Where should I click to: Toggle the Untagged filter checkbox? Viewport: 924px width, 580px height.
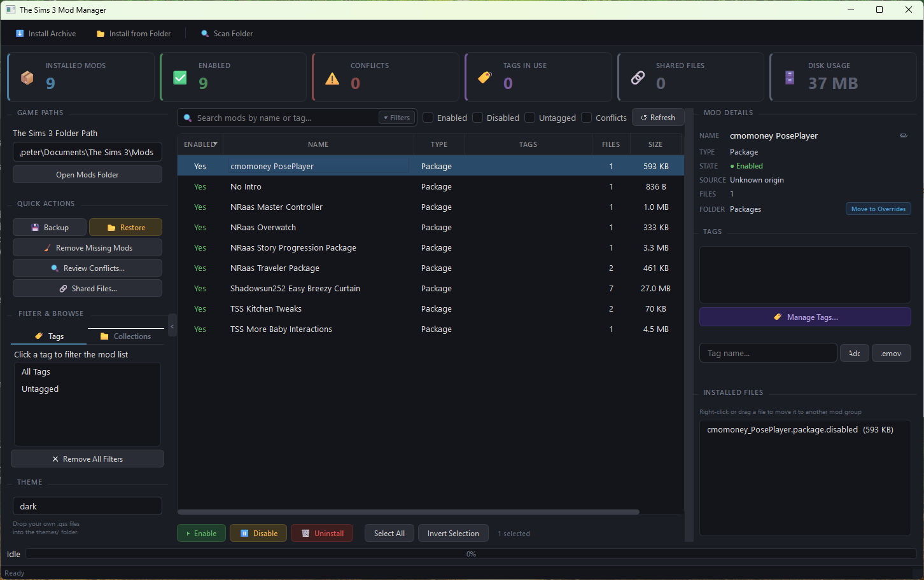[530, 118]
